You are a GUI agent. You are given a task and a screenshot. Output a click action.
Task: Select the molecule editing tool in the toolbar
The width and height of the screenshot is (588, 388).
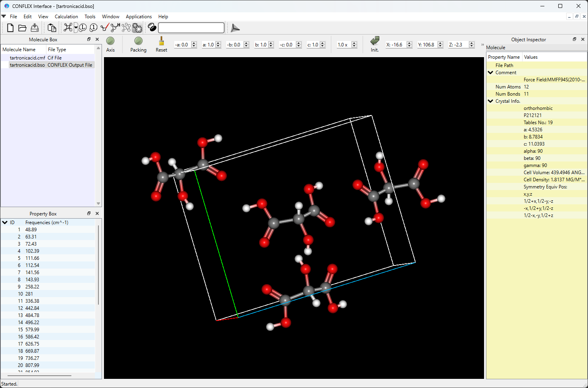point(67,27)
